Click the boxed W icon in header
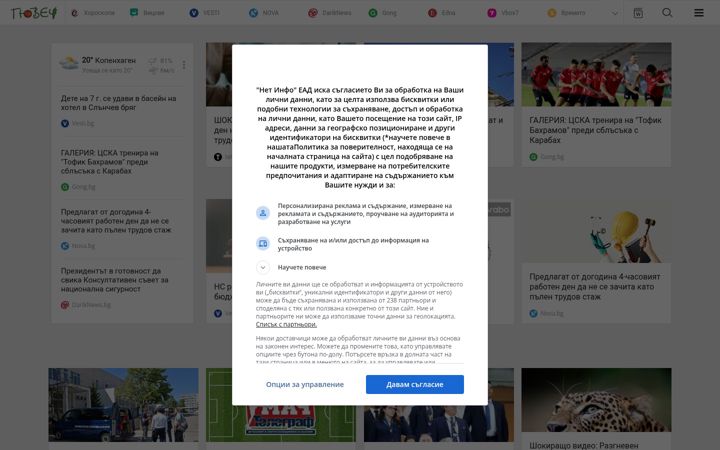 click(638, 13)
